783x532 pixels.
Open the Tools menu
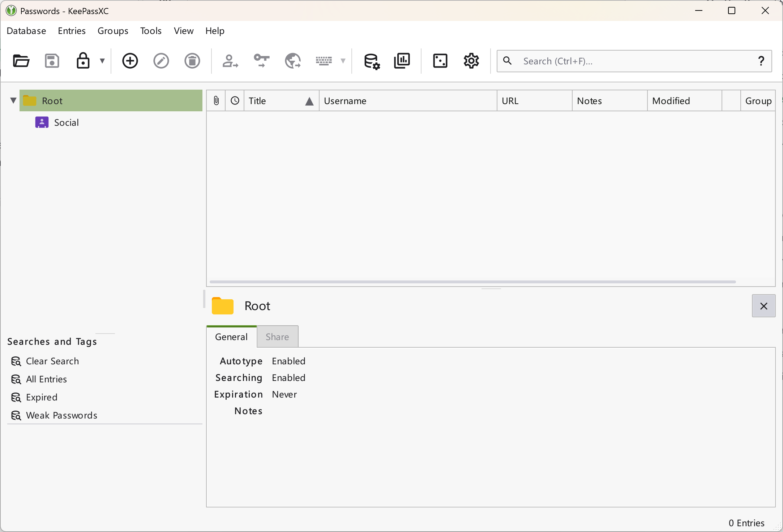coord(151,31)
